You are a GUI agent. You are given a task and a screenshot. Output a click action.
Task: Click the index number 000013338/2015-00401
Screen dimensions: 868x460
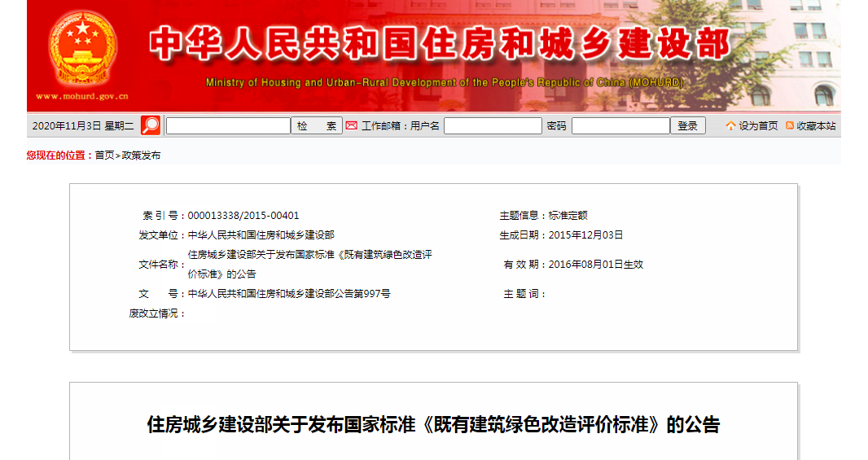(x=243, y=215)
